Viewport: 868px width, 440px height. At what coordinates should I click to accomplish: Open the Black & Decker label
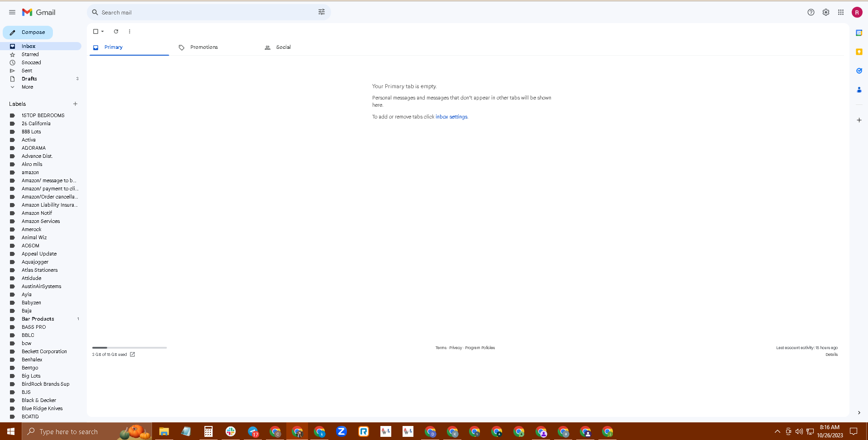coord(39,400)
